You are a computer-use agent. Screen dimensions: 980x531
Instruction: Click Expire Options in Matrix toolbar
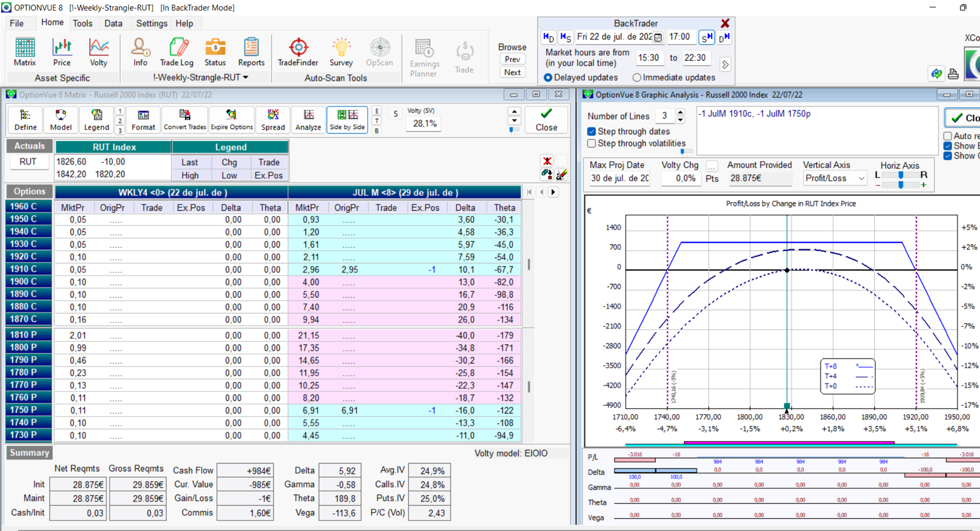click(232, 120)
